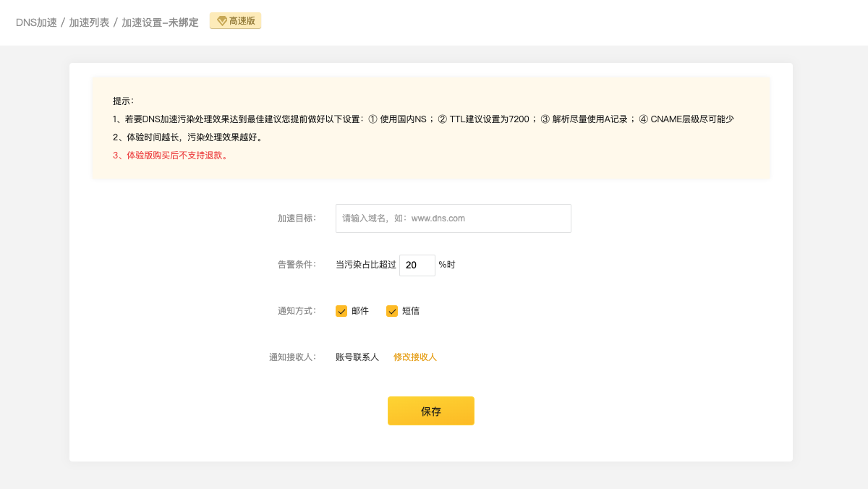Click the 通知接收人 field label
The width and height of the screenshot is (868, 489).
click(x=292, y=357)
